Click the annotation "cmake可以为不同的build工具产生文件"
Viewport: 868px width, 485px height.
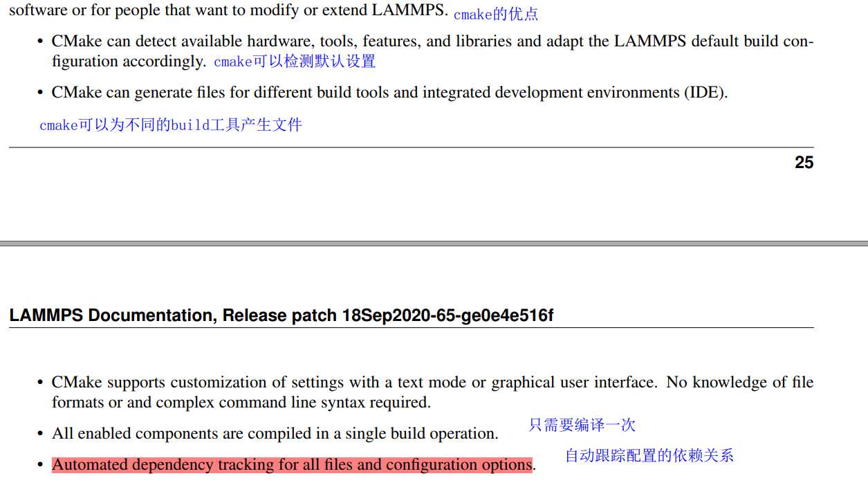(x=172, y=125)
